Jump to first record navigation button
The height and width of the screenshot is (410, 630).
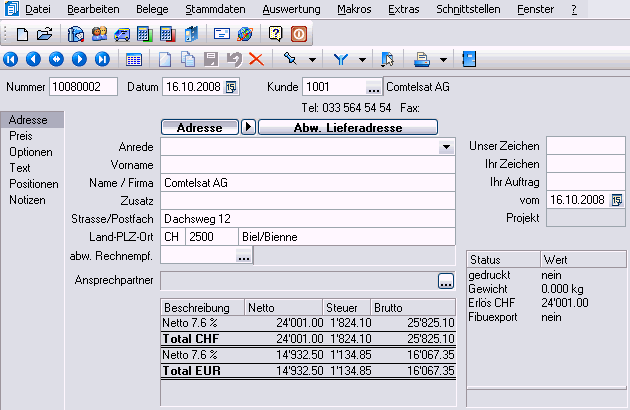13,60
